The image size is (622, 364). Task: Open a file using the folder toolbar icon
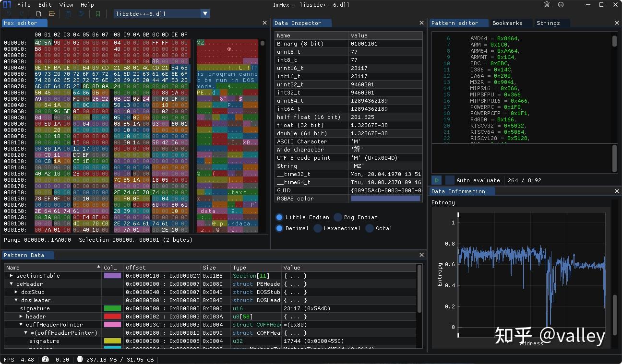tap(51, 13)
